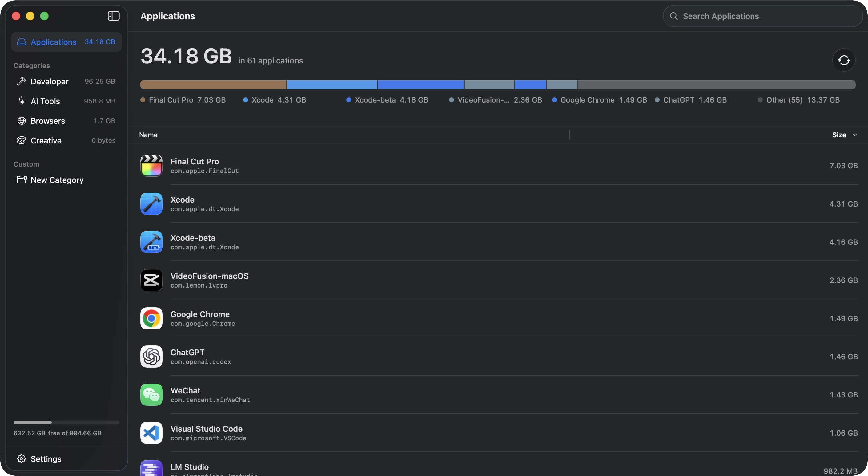The image size is (868, 476).
Task: Click the Browsers globe icon
Action: 22,121
